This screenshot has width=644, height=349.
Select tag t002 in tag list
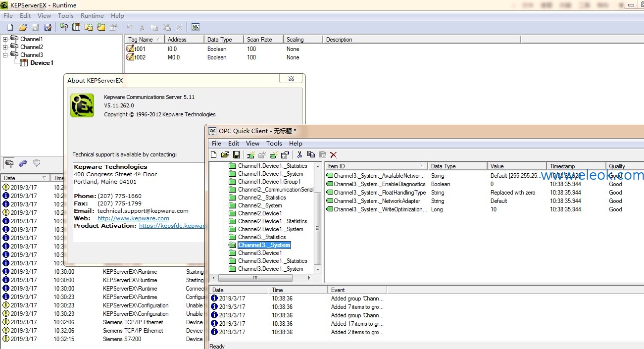[140, 57]
